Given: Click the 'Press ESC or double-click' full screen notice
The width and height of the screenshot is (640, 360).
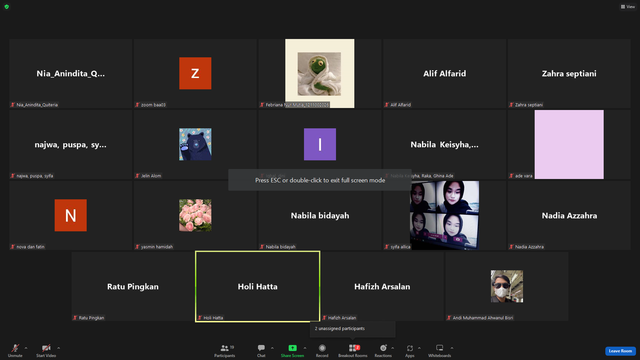Looking at the screenshot, I should pos(320,180).
